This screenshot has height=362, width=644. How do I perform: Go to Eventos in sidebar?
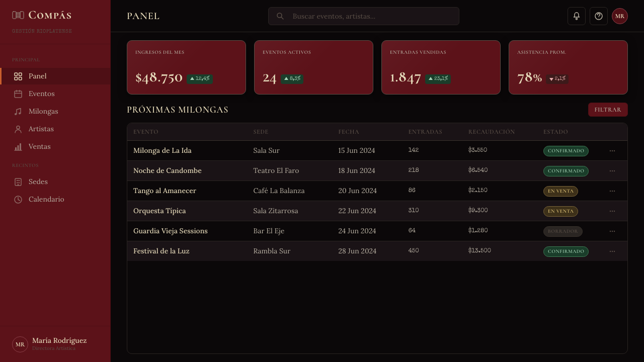pos(55,94)
